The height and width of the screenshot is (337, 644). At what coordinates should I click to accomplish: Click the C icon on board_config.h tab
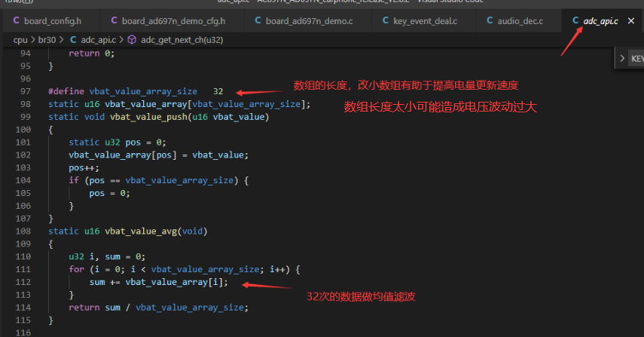tap(17, 20)
